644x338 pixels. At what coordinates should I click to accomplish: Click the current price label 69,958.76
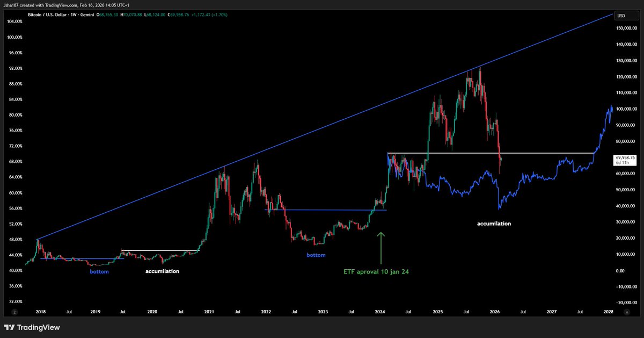(x=625, y=157)
